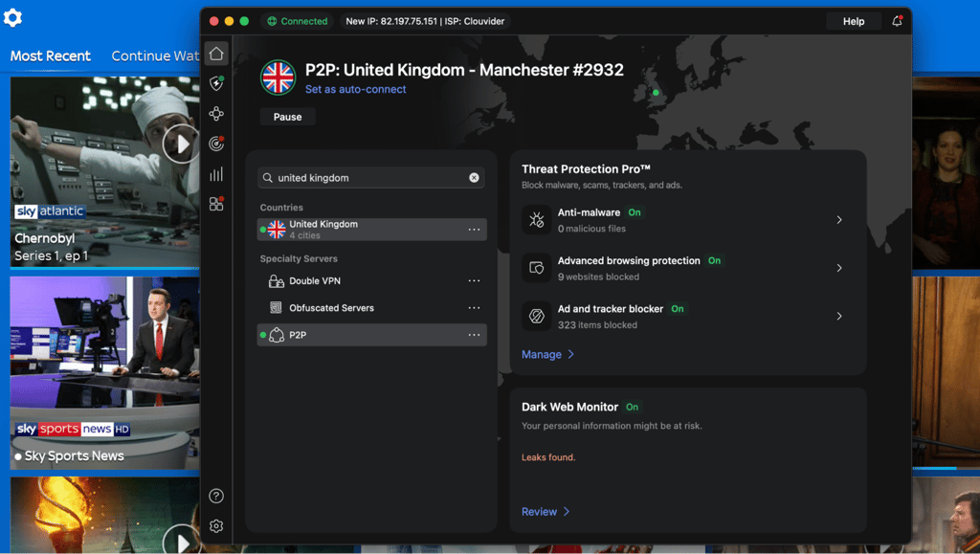
Task: Open the Home tab in the VPN sidebar
Action: coord(216,54)
